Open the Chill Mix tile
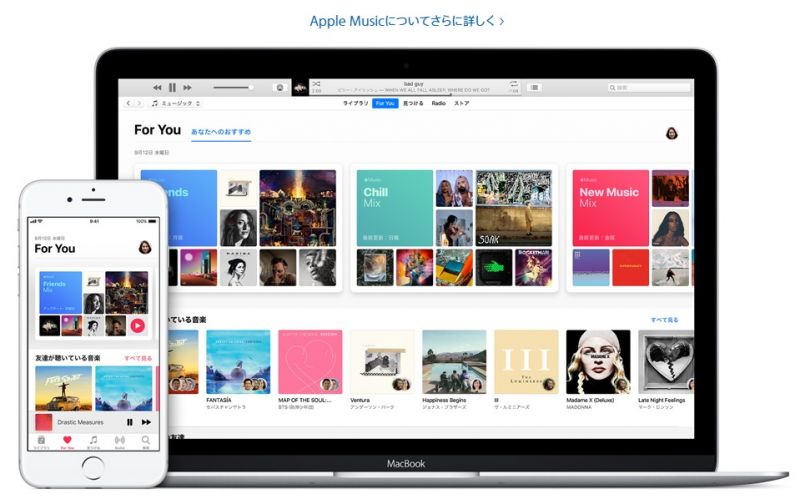Viewport: 800px width, 504px height. point(394,208)
